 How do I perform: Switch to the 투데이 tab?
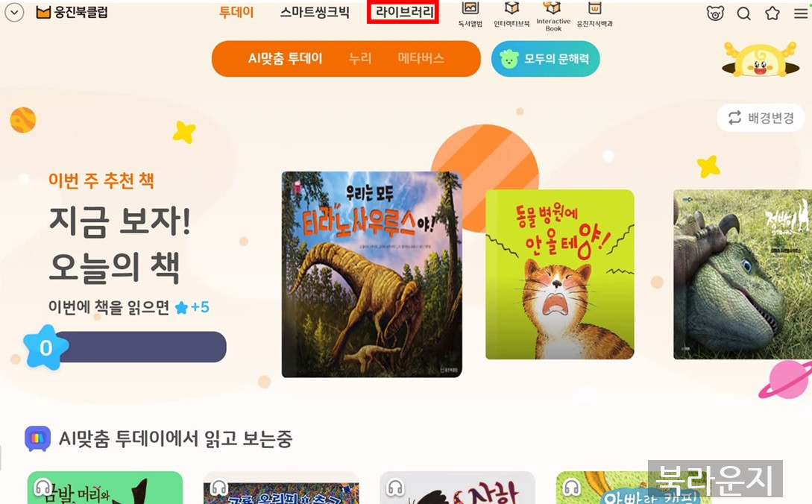tap(236, 12)
